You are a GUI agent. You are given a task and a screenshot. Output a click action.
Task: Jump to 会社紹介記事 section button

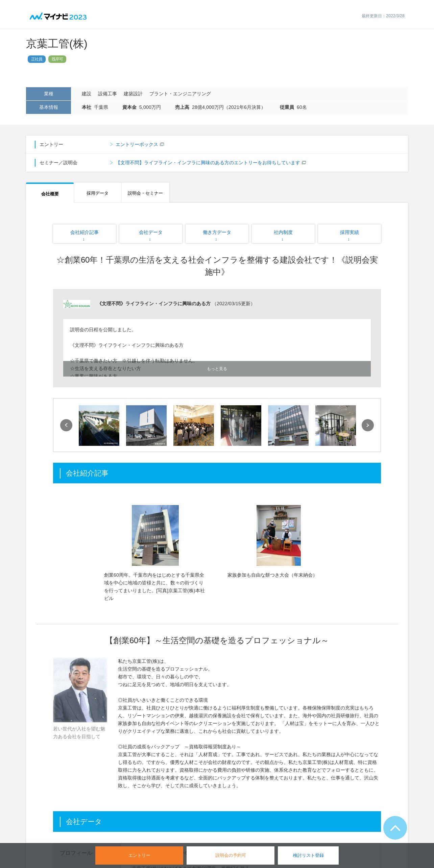[x=85, y=234]
